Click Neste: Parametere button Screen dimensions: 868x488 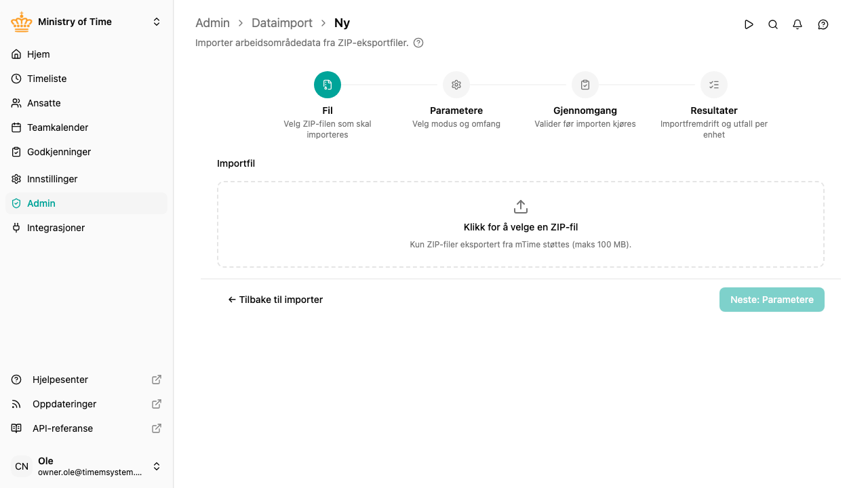click(x=772, y=300)
